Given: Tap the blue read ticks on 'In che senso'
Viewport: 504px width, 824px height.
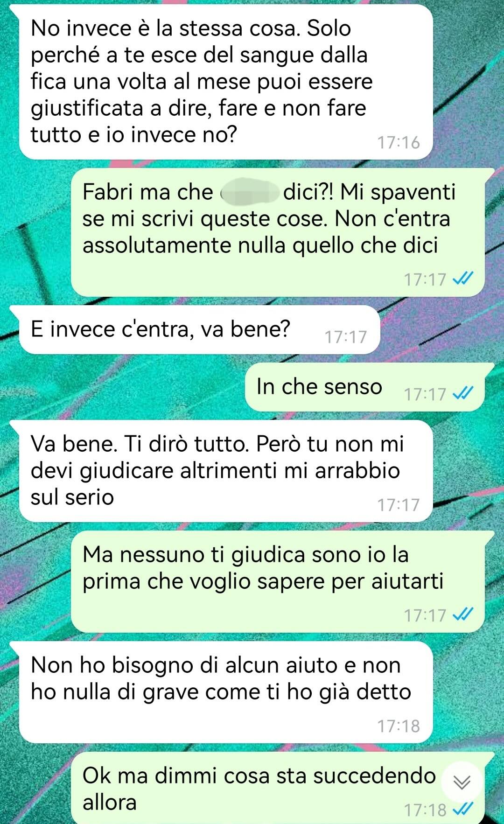Looking at the screenshot, I should pos(463,393).
